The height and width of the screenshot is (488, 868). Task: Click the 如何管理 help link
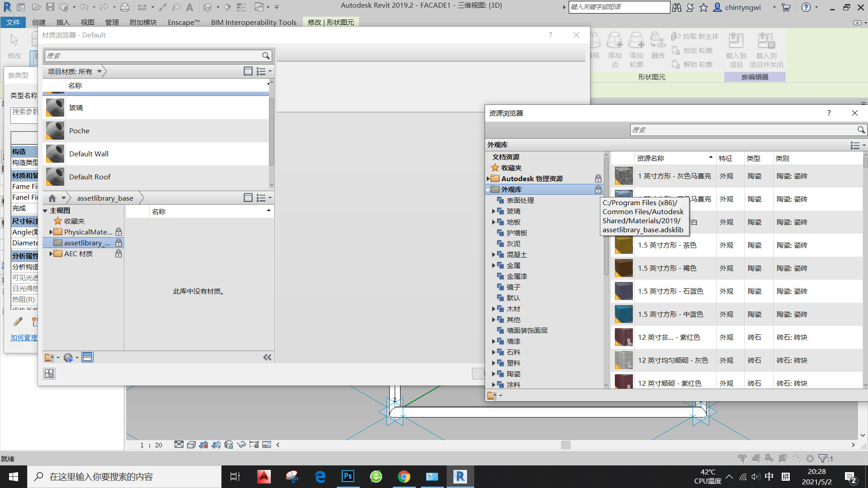[x=24, y=338]
